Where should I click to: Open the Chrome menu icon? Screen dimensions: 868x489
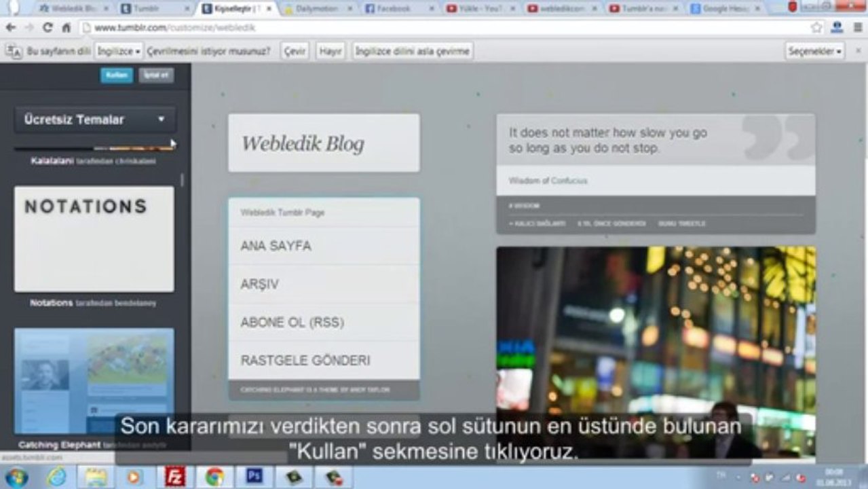tap(858, 28)
